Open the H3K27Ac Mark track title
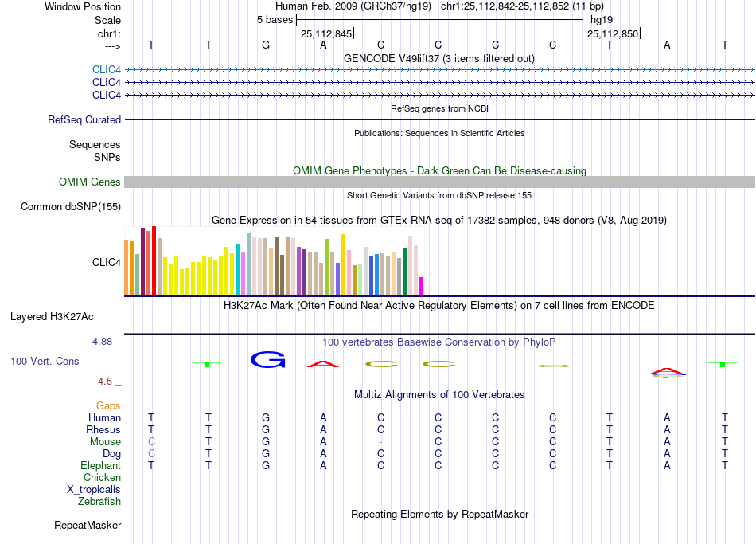Image resolution: width=756 pixels, height=544 pixels. pos(439,306)
